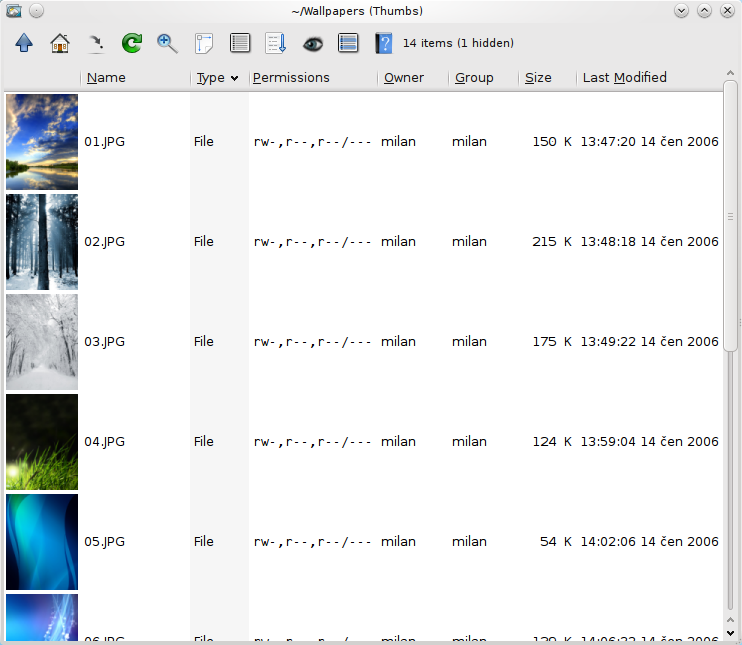Click the 14:02:06 modified date
The image size is (742, 645).
(x=649, y=541)
